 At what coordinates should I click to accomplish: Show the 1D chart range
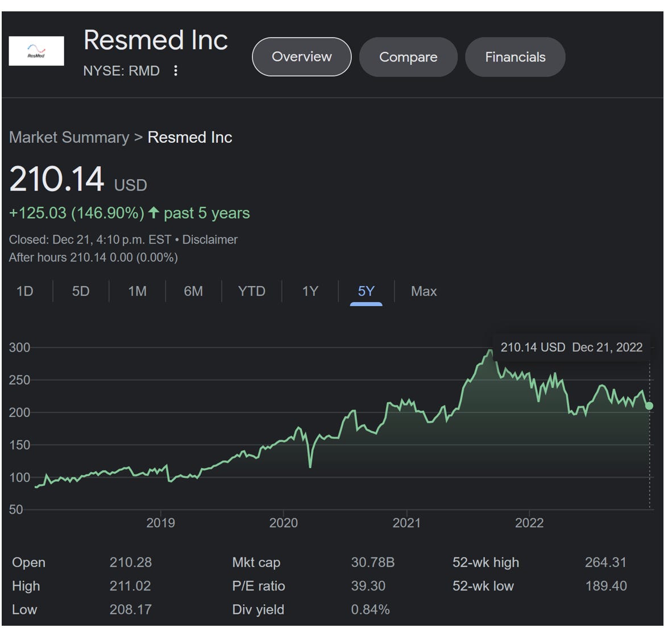point(25,292)
